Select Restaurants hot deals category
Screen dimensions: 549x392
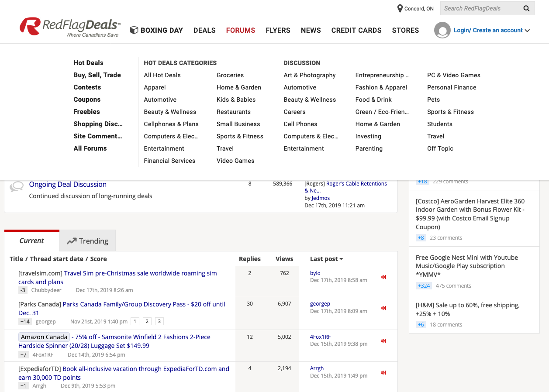(x=234, y=112)
